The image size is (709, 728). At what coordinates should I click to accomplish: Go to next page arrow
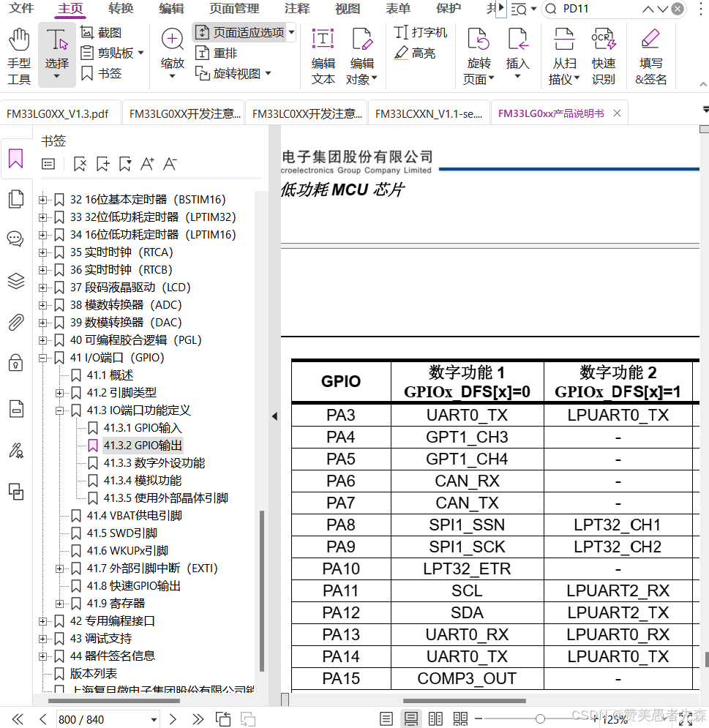[173, 719]
